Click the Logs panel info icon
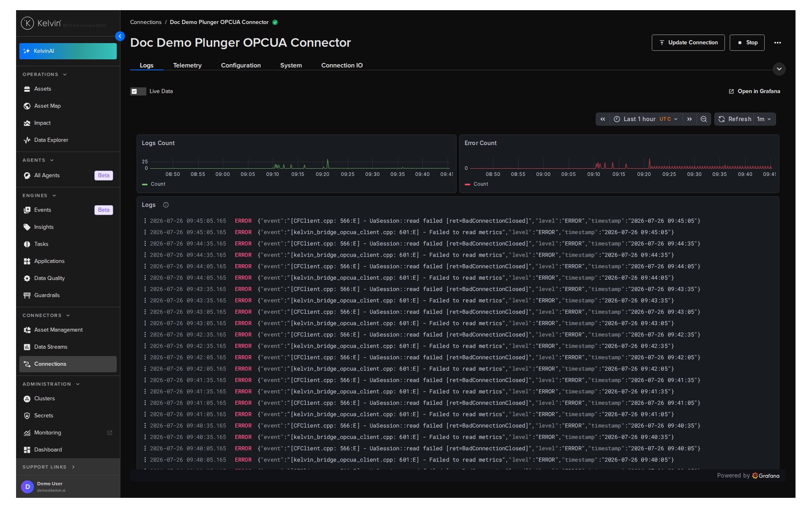The height and width of the screenshot is (508, 812). 166,205
